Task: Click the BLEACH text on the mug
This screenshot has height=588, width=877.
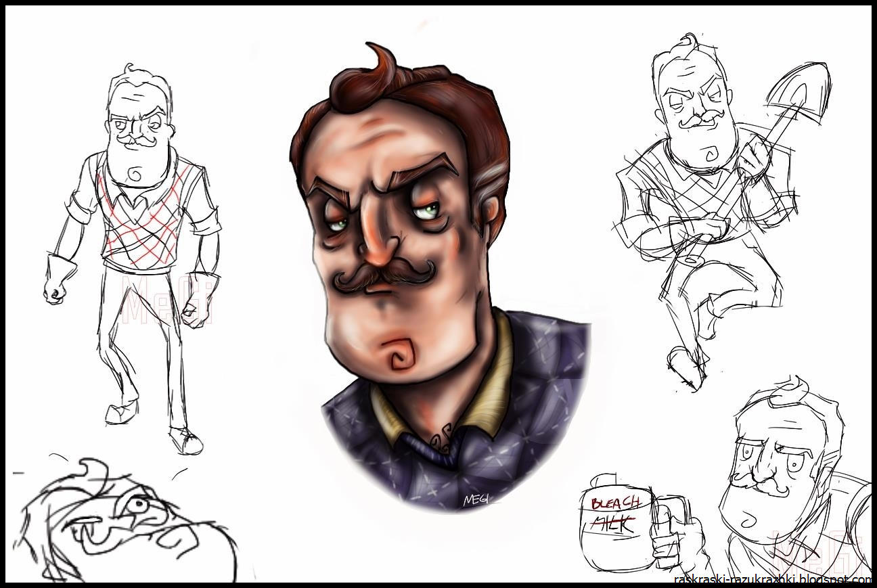Action: (616, 503)
